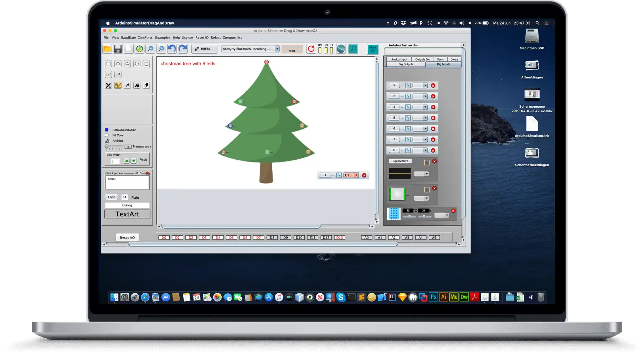Open the D13 dropdown on the canvas

coord(351,175)
